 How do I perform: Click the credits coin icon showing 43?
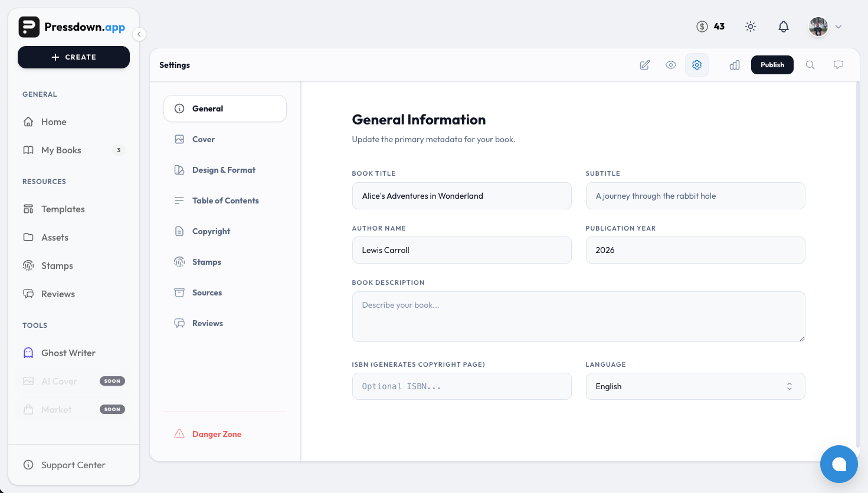[x=702, y=27]
